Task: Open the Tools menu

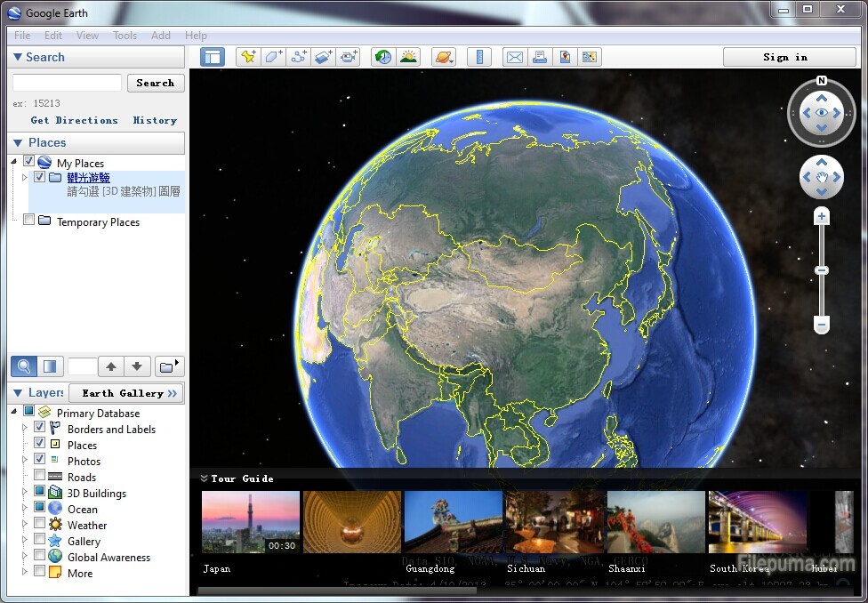Action: tap(125, 36)
